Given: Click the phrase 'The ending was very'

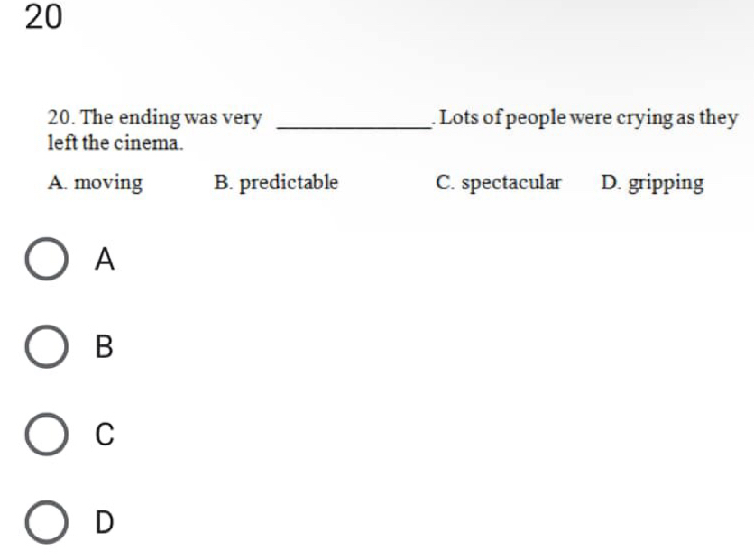Looking at the screenshot, I should pos(170,118).
